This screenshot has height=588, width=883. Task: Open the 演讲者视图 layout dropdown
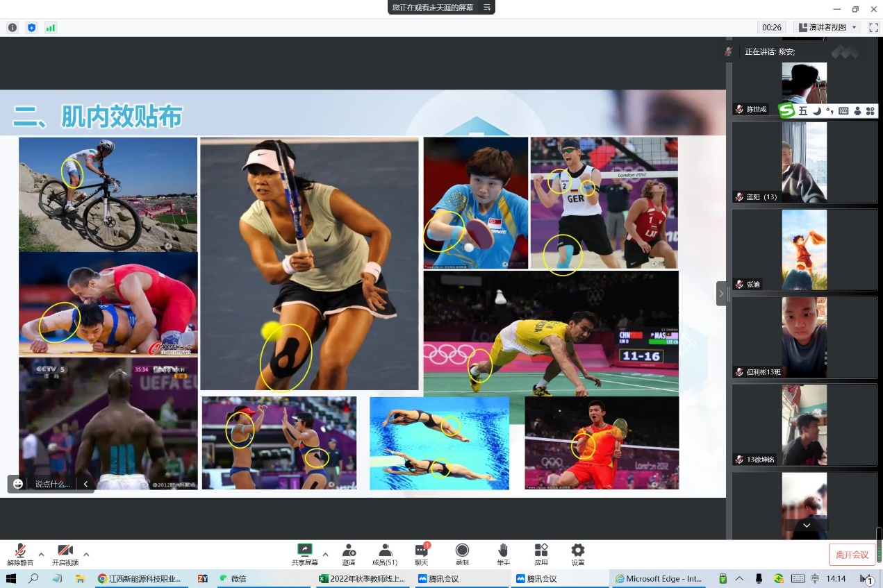tap(827, 28)
